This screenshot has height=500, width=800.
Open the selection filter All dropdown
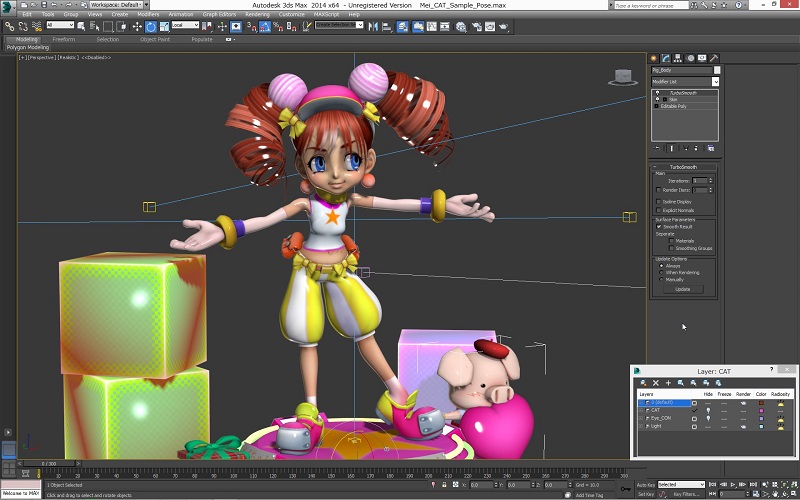click(x=60, y=25)
